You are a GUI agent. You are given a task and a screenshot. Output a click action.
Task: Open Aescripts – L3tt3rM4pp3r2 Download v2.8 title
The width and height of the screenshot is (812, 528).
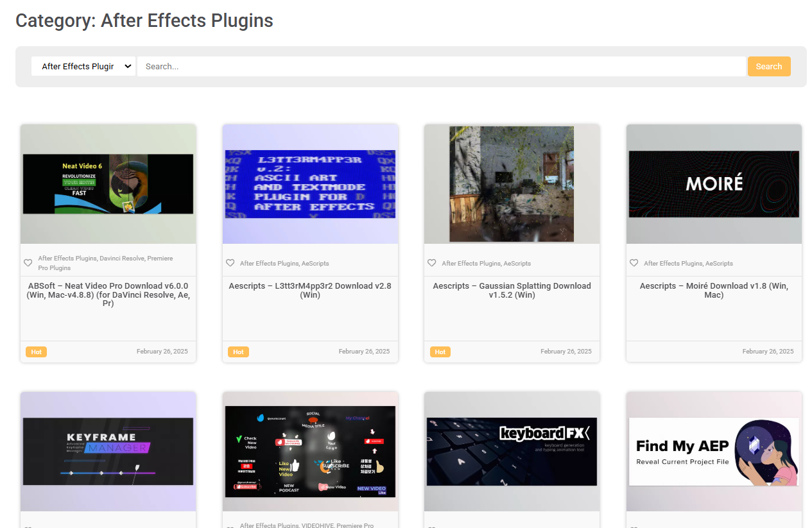pyautogui.click(x=310, y=290)
